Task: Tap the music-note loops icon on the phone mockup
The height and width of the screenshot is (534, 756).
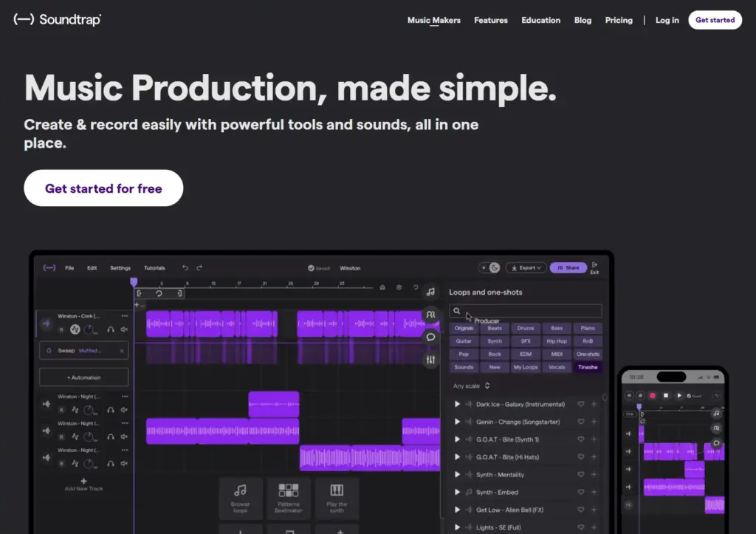Action: click(716, 413)
